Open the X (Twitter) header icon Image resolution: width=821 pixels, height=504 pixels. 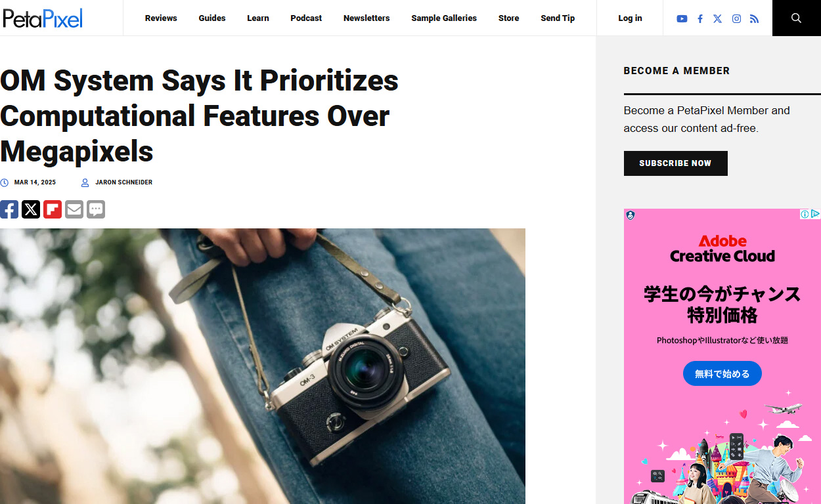(x=717, y=18)
